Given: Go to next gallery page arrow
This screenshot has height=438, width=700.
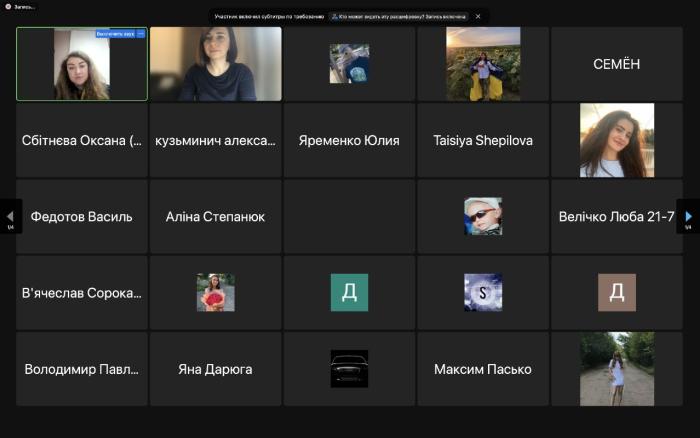Looking at the screenshot, I should [x=688, y=217].
